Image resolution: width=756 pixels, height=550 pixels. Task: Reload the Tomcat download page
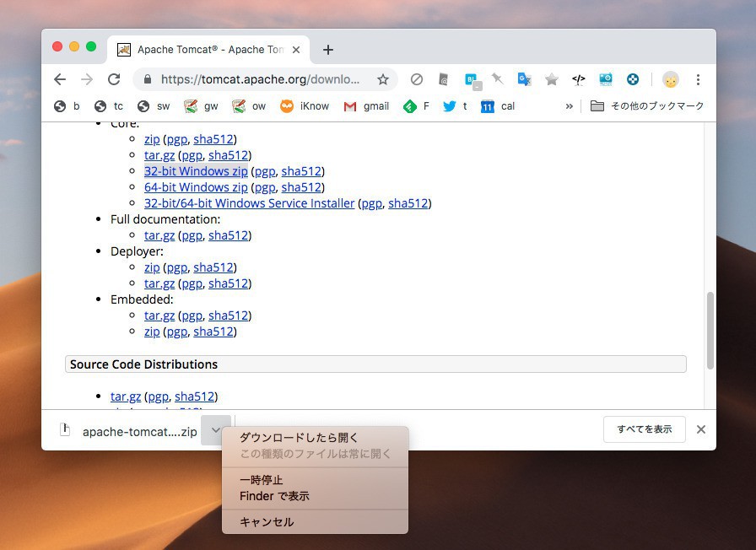coord(114,79)
